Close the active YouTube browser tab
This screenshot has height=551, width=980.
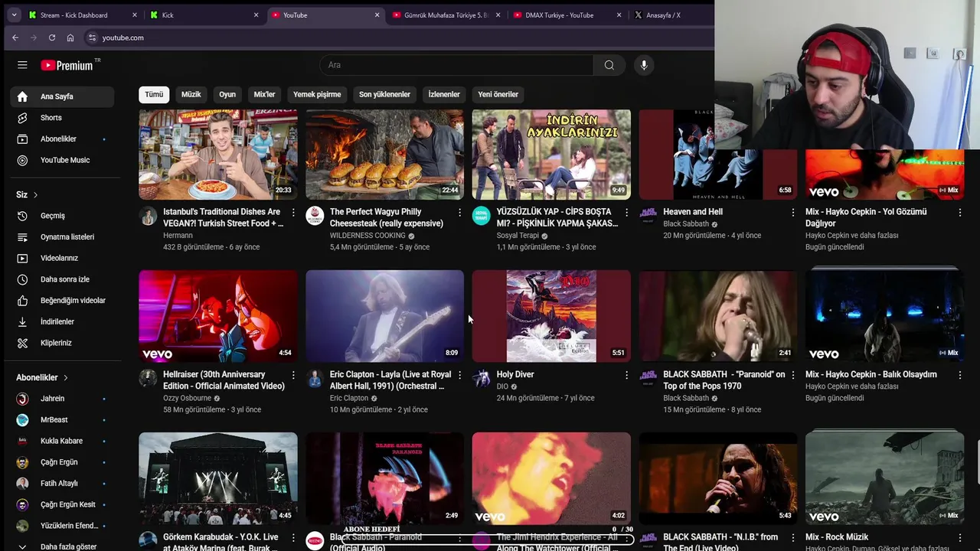pyautogui.click(x=377, y=15)
